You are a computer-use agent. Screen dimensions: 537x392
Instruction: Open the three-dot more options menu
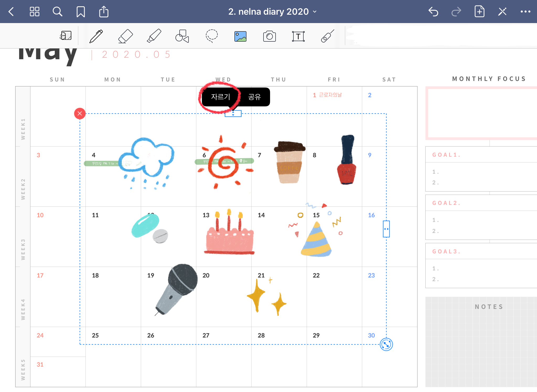(x=525, y=12)
